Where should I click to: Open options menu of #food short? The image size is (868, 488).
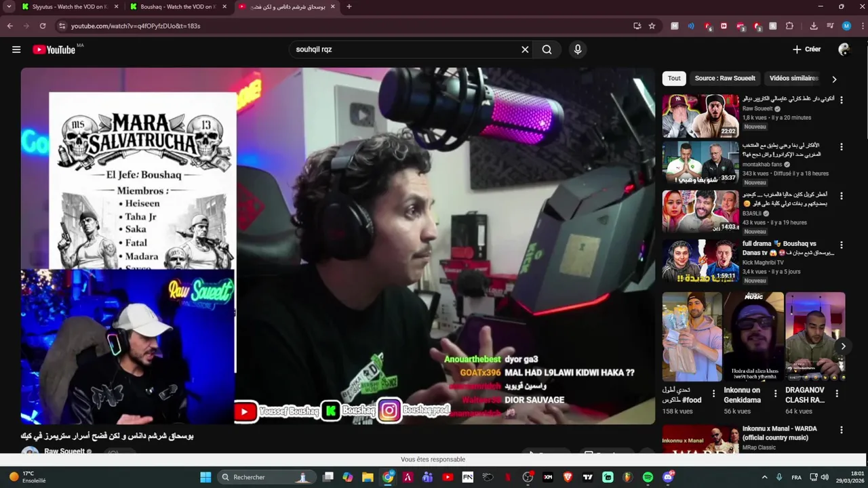(713, 393)
